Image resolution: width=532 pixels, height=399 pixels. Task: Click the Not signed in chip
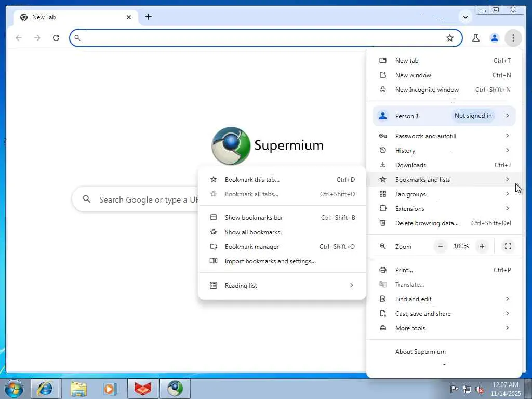473,116
